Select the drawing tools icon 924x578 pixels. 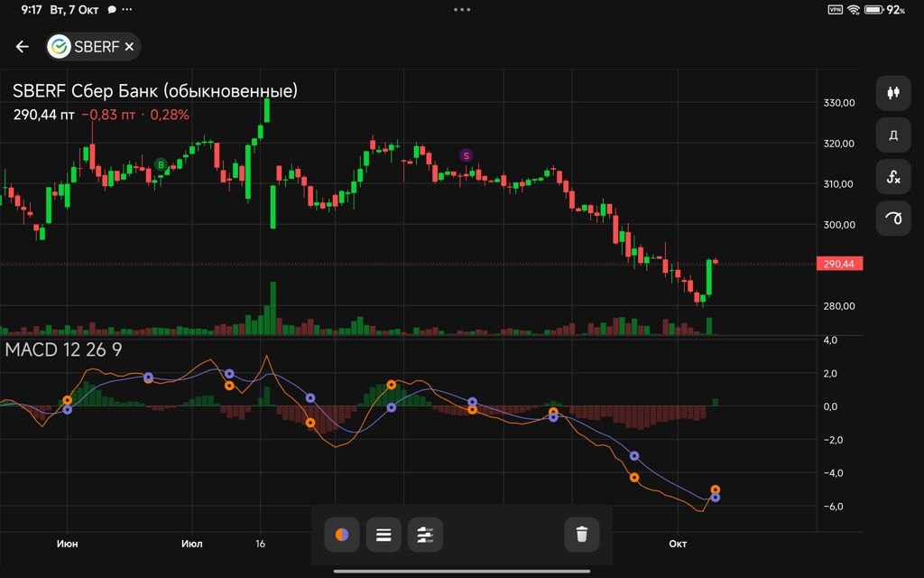[x=893, y=219]
